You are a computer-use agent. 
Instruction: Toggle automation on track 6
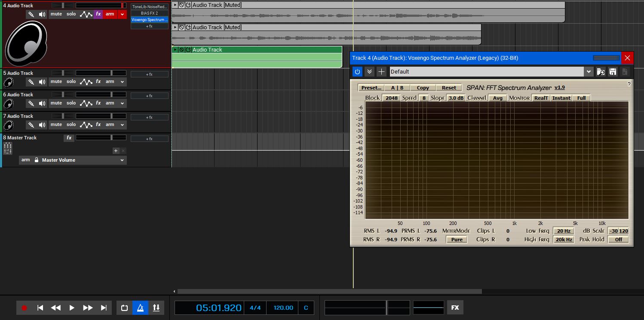[86, 103]
